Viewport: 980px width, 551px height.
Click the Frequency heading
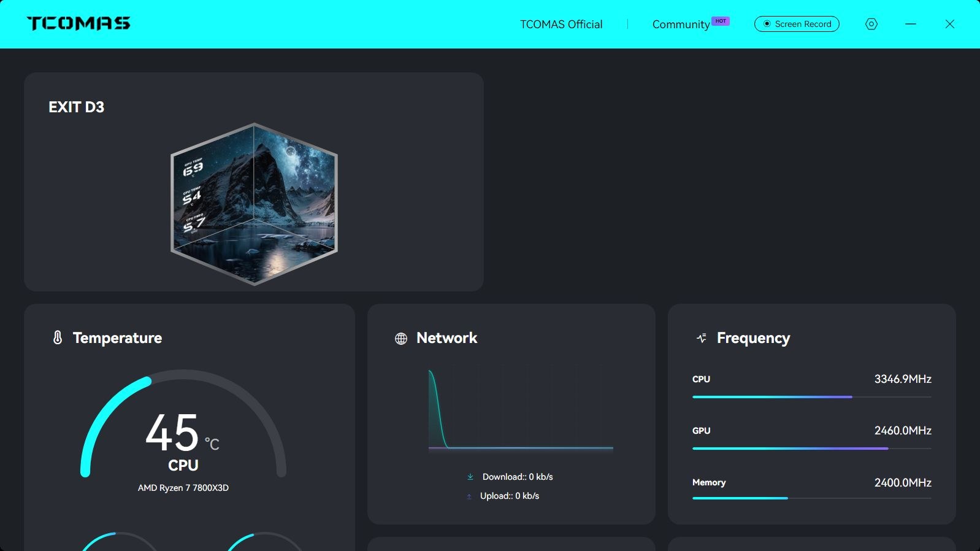coord(753,338)
